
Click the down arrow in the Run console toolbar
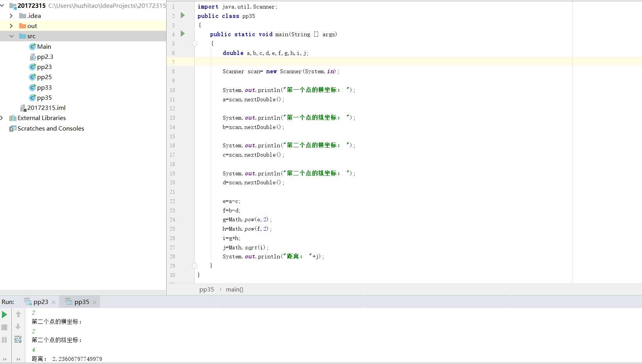pos(18,327)
